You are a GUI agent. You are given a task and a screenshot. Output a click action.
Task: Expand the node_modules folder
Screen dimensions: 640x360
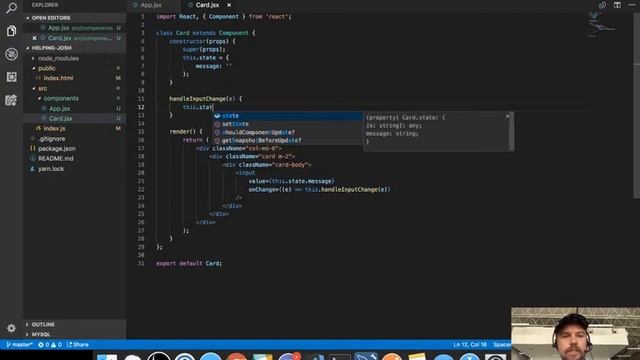[x=58, y=58]
